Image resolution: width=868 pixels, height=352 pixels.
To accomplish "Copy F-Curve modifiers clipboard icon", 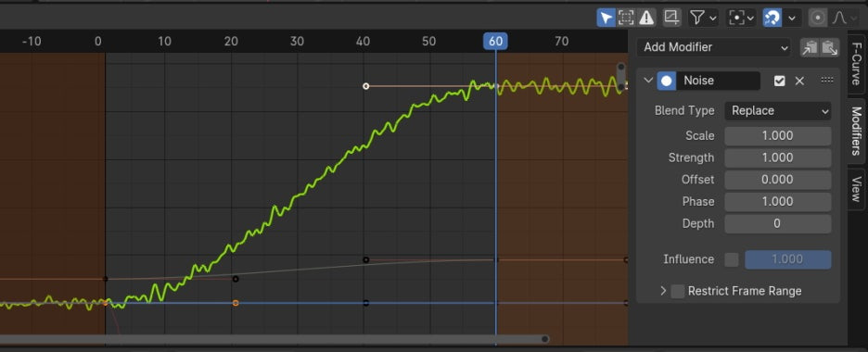I will coord(810,47).
